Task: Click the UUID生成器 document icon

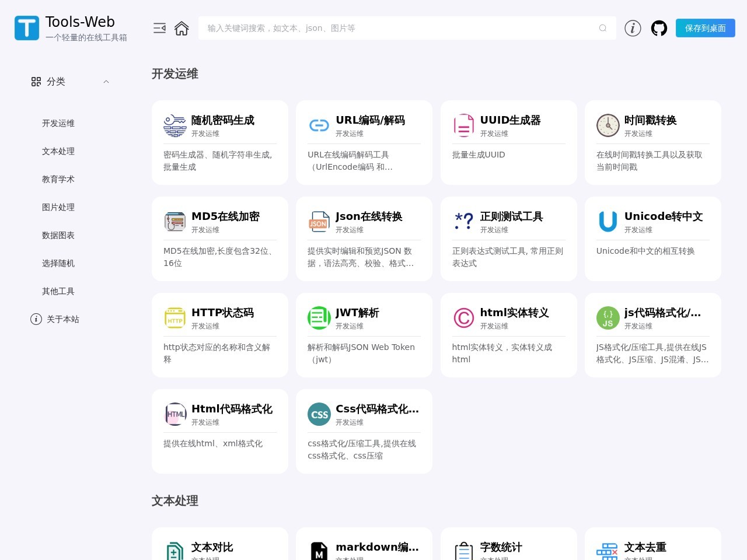Action: (x=463, y=125)
